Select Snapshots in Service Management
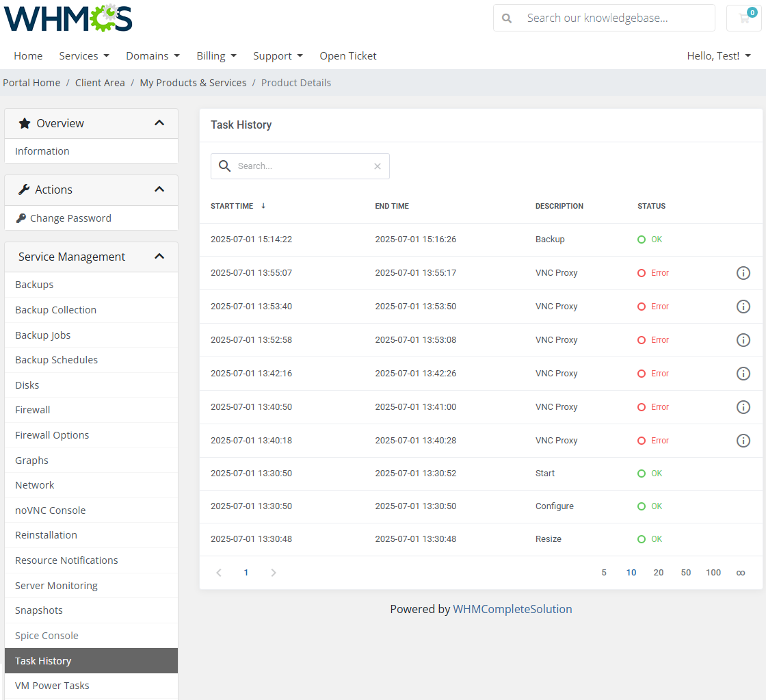 tap(39, 610)
